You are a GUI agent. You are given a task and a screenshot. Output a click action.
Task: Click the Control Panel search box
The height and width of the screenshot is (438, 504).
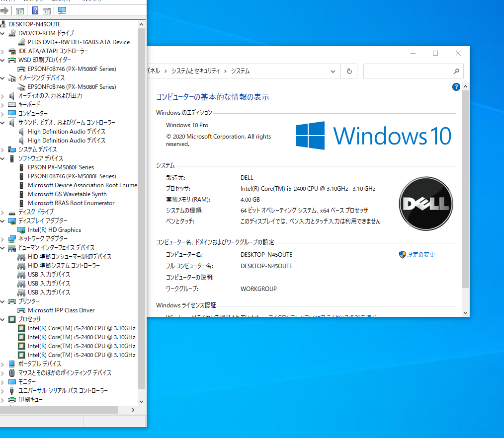(x=414, y=72)
